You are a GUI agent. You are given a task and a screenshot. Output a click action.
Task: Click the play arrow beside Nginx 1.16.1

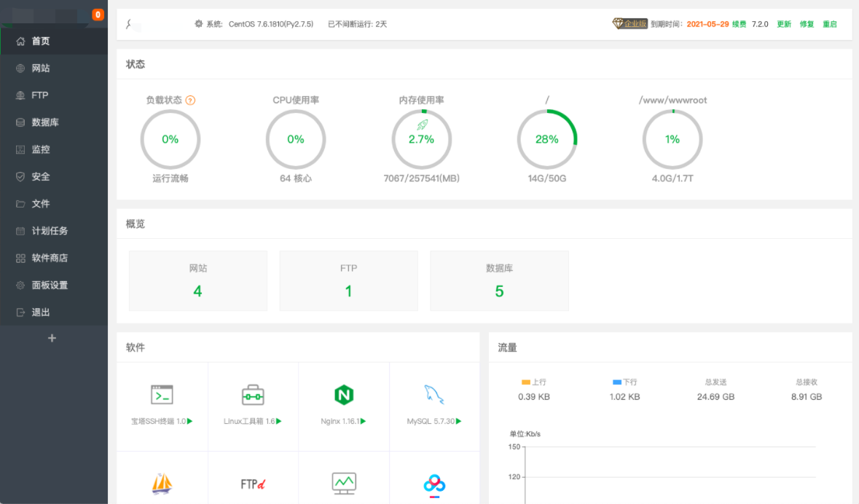364,421
